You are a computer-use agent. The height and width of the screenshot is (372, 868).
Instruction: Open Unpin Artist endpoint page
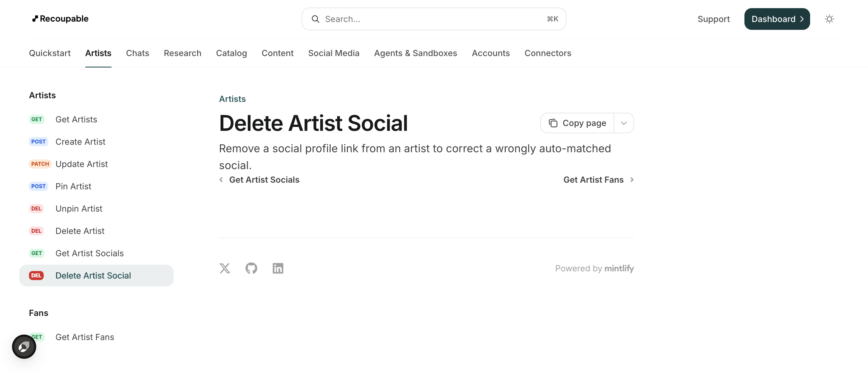pyautogui.click(x=79, y=208)
